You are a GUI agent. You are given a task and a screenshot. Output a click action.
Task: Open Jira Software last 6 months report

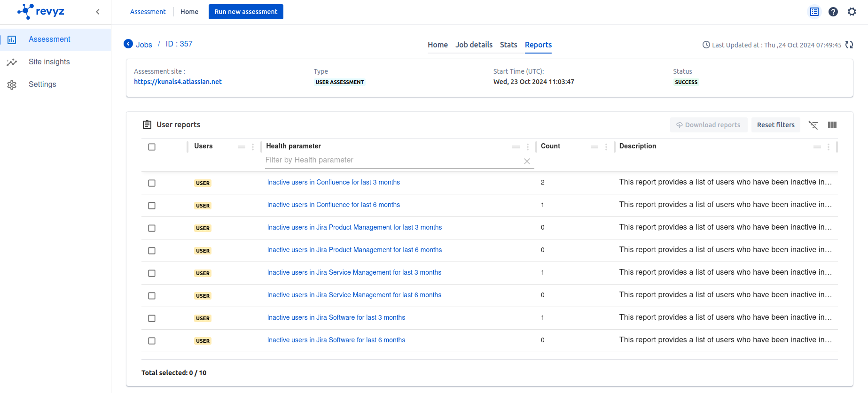[336, 340]
